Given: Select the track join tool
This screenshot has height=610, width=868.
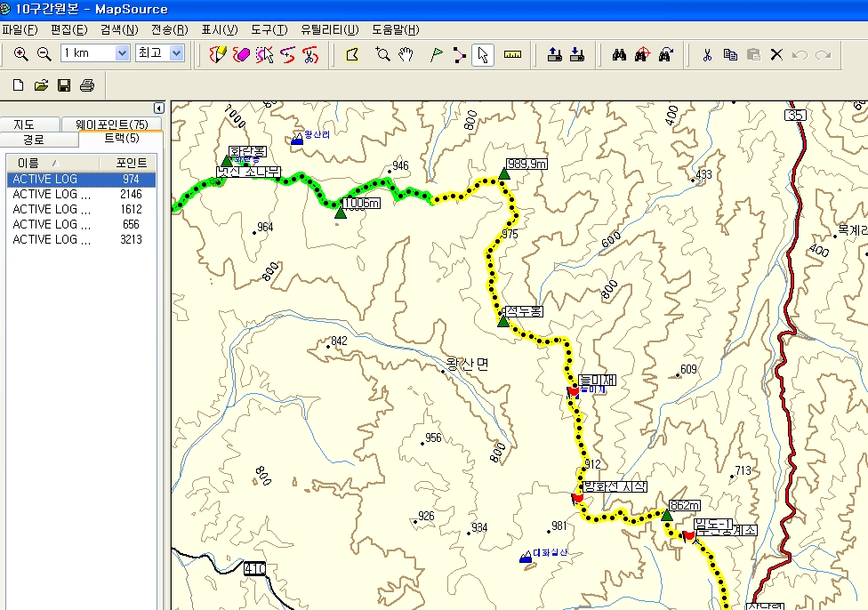Looking at the screenshot, I should click(288, 54).
